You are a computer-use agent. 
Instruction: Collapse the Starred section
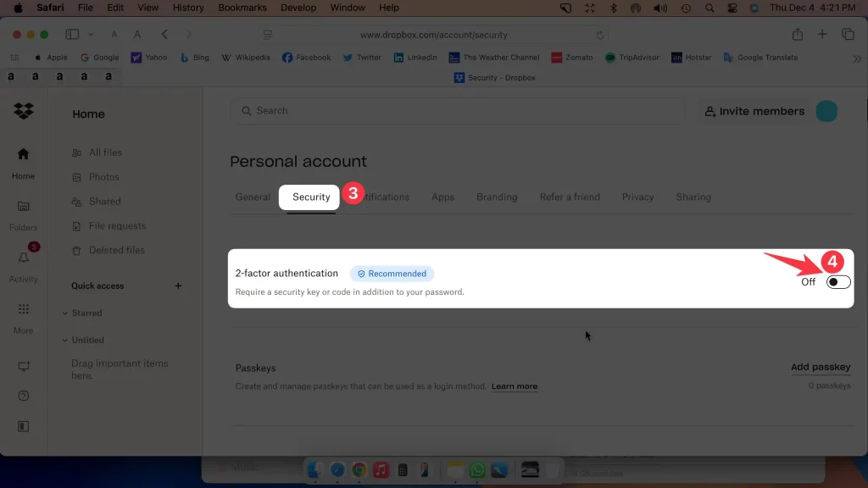(66, 313)
